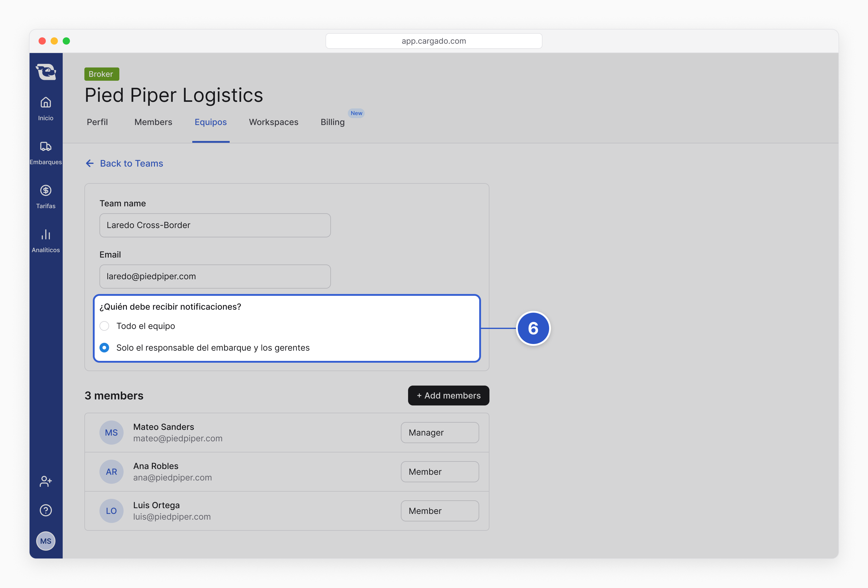This screenshot has height=588, width=868.
Task: Open Luis Ortega's Member role dropdown
Action: pyautogui.click(x=440, y=511)
